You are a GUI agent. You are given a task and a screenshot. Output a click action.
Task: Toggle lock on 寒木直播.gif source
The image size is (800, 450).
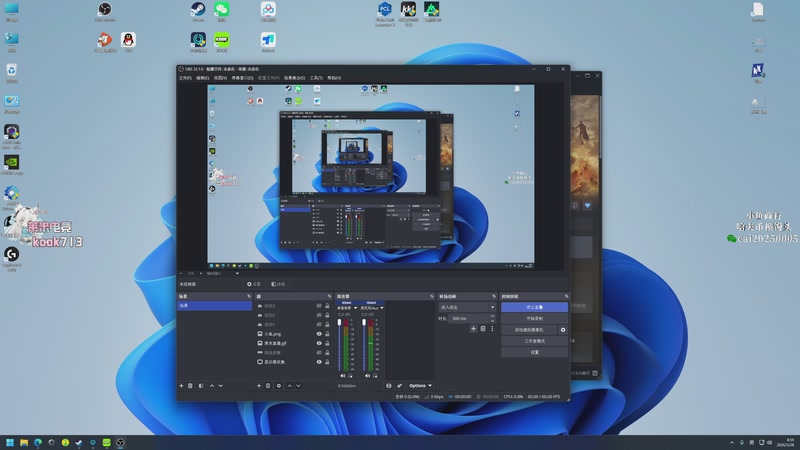pyautogui.click(x=328, y=343)
